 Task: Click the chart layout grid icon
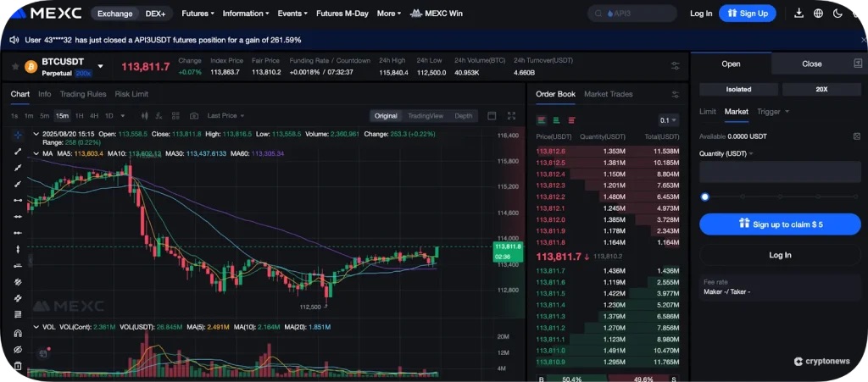175,115
